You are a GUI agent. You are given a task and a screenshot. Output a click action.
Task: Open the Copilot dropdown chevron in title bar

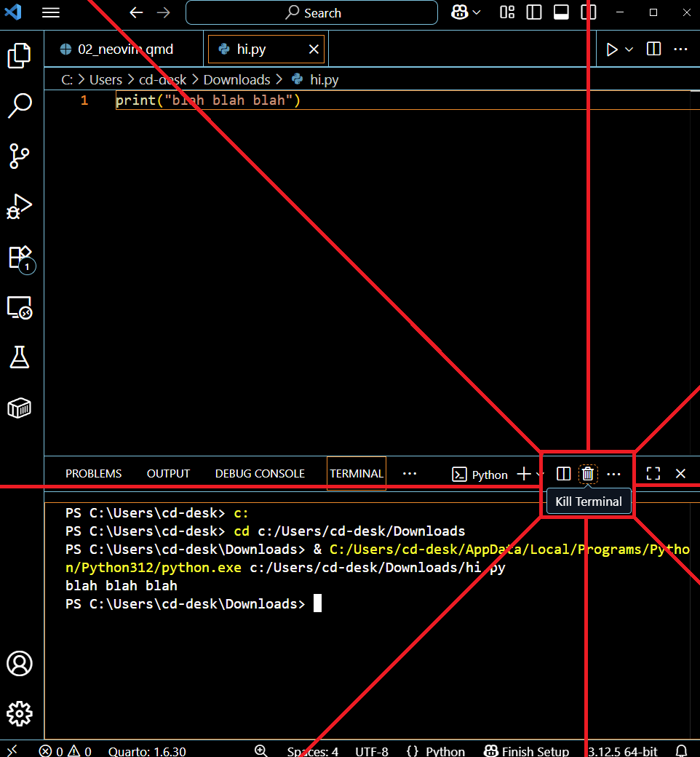(477, 12)
